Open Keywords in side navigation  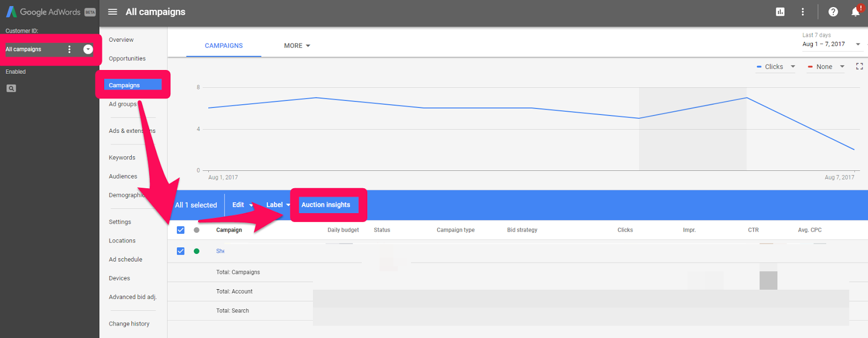pos(122,157)
